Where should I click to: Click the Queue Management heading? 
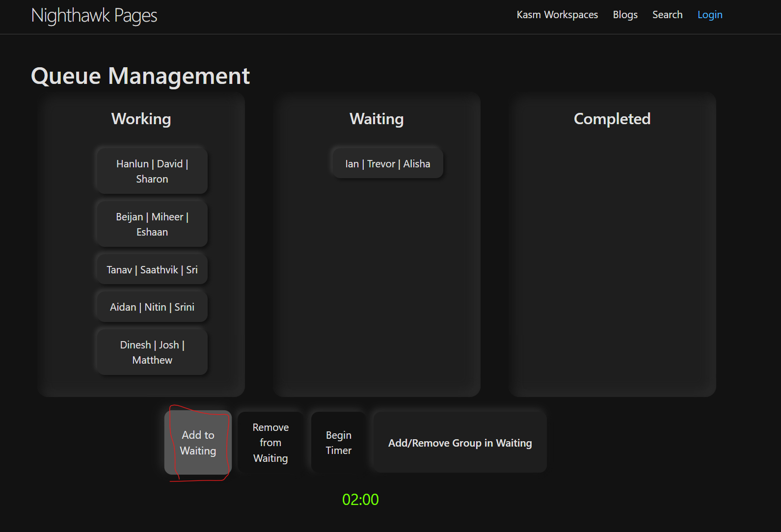pyautogui.click(x=140, y=76)
